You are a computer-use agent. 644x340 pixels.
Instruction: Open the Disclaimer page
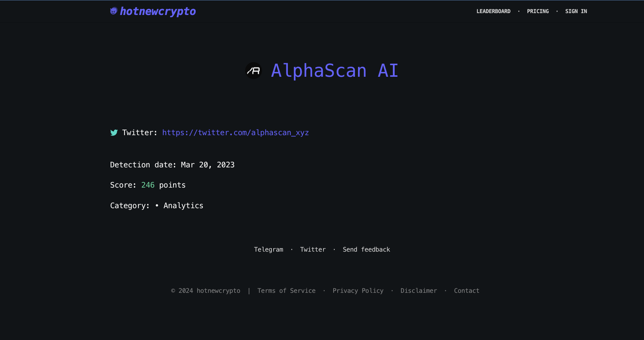(x=419, y=291)
